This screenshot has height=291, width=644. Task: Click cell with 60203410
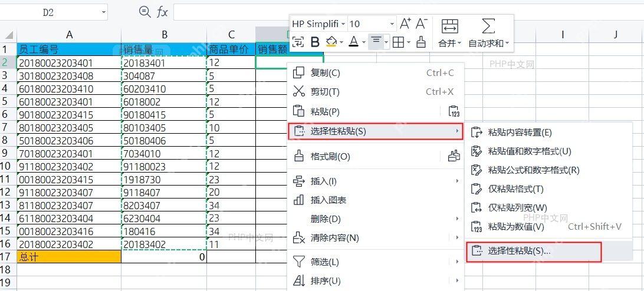[165, 89]
